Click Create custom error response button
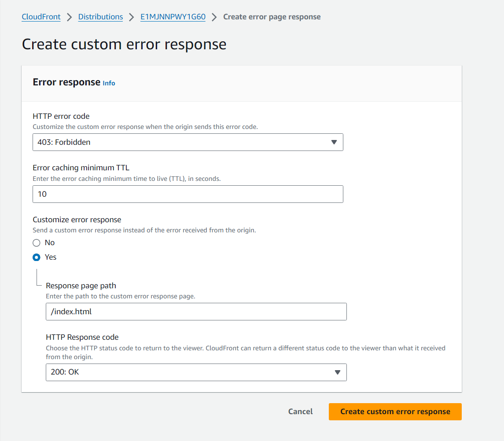Image resolution: width=504 pixels, height=441 pixels. pos(395,412)
